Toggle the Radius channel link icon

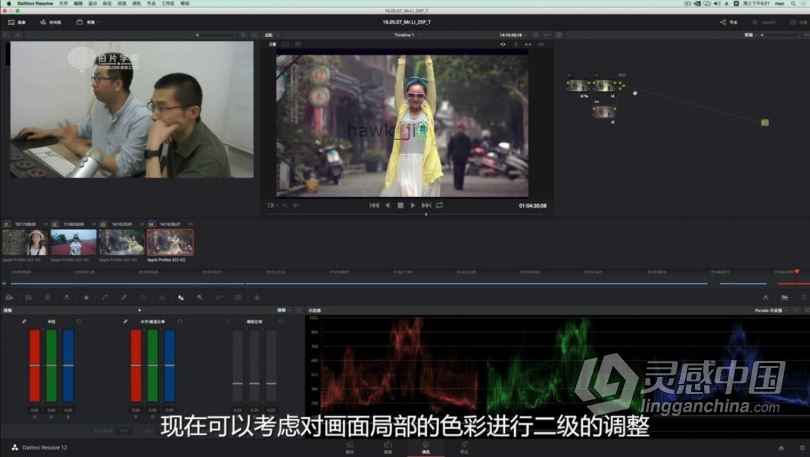pyautogui.click(x=24, y=321)
